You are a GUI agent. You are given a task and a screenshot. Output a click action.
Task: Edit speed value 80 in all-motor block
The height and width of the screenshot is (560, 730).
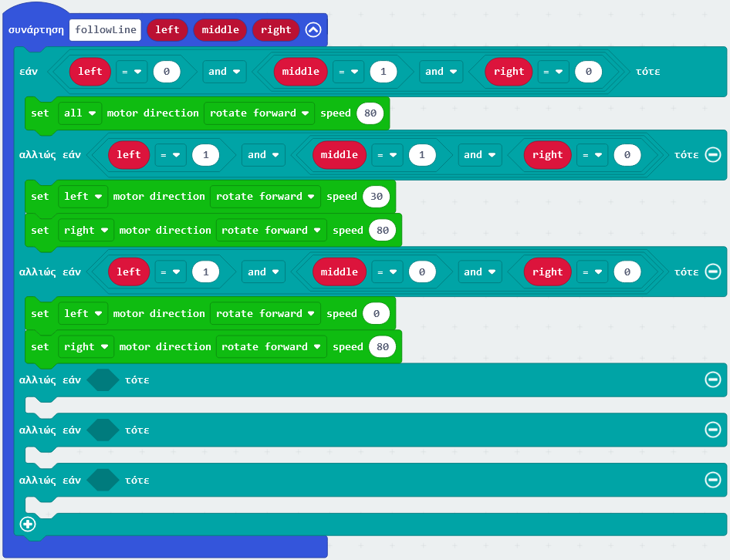pos(370,113)
